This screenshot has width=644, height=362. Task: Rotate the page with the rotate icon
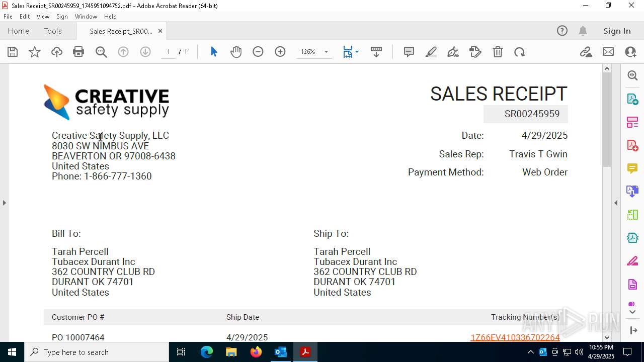tap(520, 52)
